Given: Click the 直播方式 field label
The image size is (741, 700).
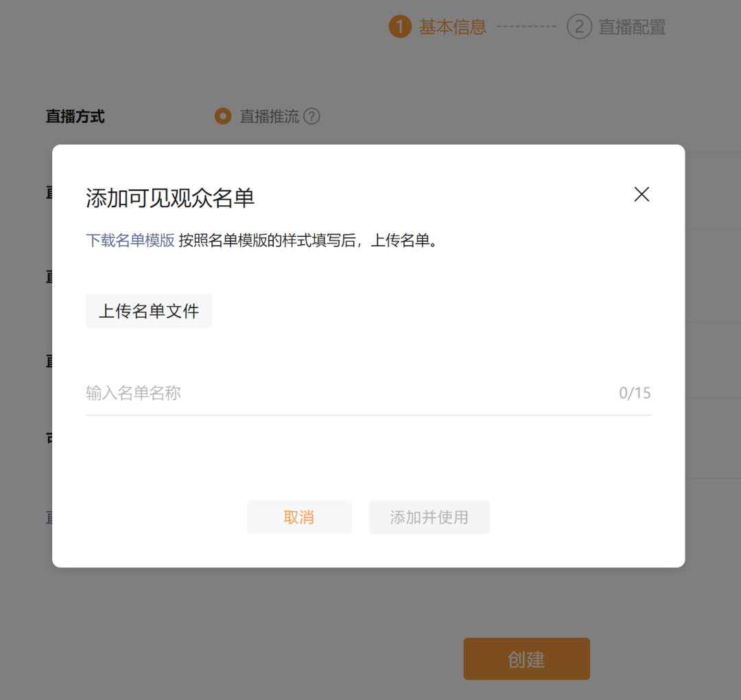Looking at the screenshot, I should (x=75, y=116).
